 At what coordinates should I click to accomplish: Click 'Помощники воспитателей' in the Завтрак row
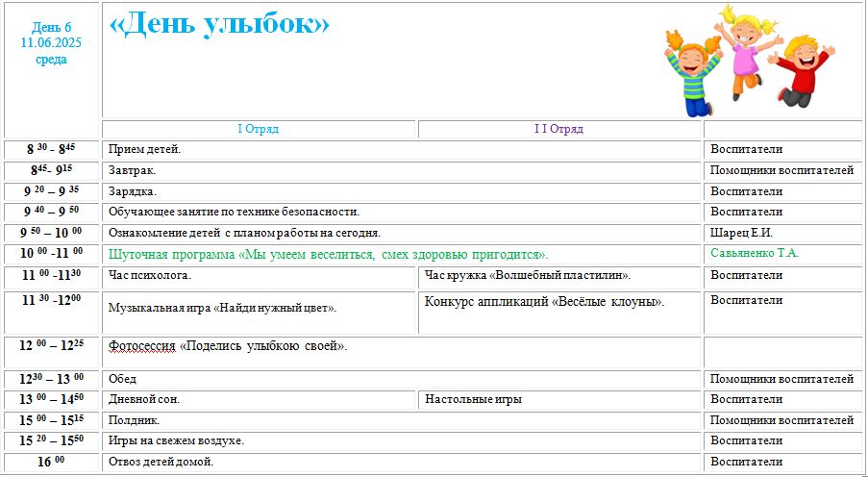click(x=781, y=170)
